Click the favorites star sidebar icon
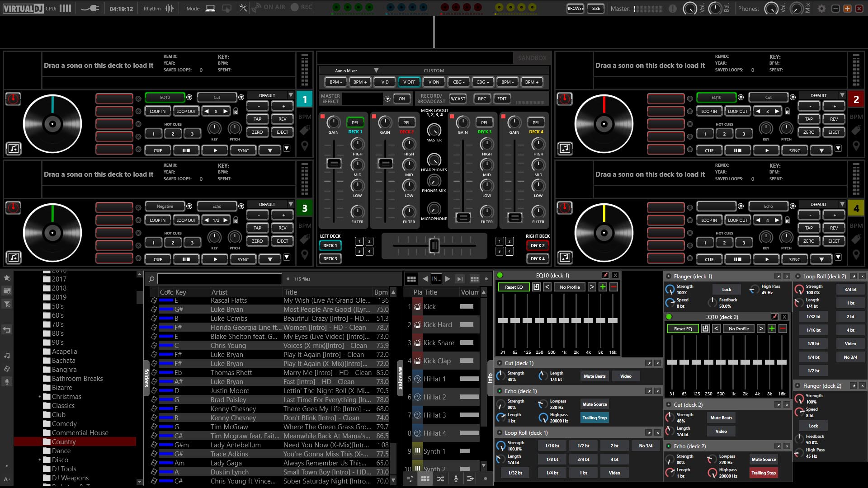 [x=7, y=277]
